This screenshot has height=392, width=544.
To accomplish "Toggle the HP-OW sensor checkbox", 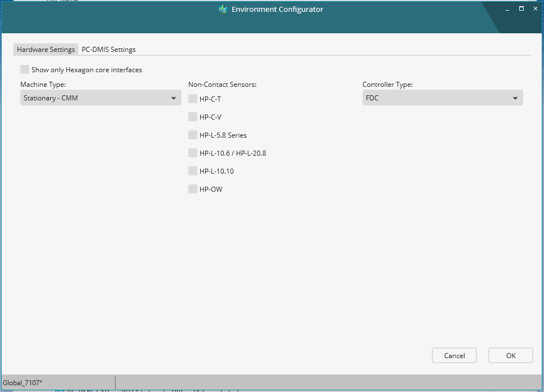I will coord(192,189).
